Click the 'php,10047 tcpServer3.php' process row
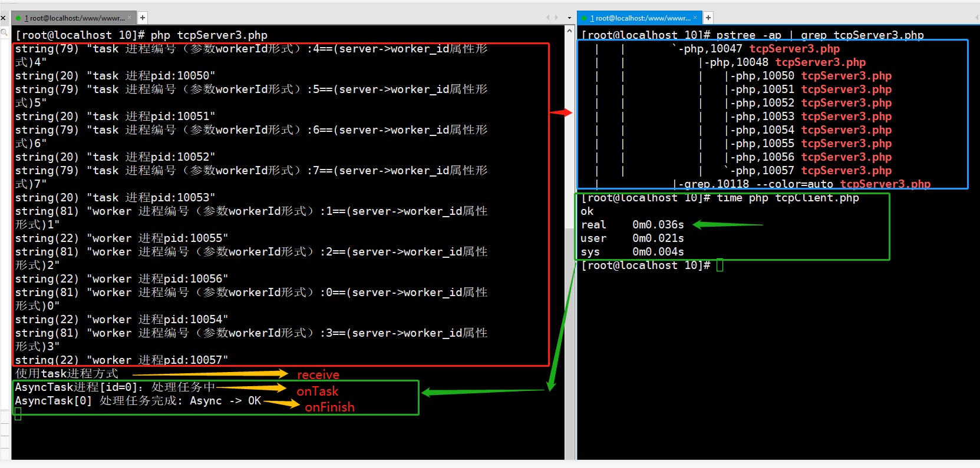Viewport: 980px width, 468px height. [756, 49]
